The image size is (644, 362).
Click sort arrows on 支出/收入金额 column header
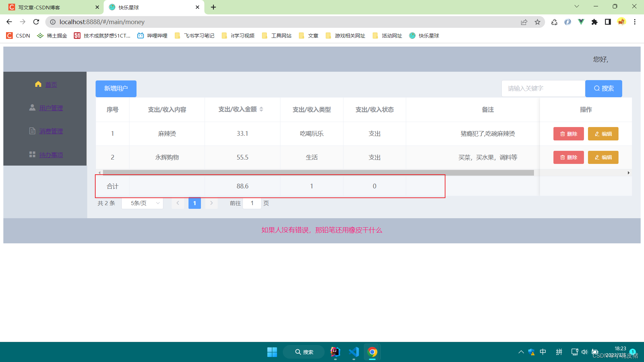tap(261, 109)
